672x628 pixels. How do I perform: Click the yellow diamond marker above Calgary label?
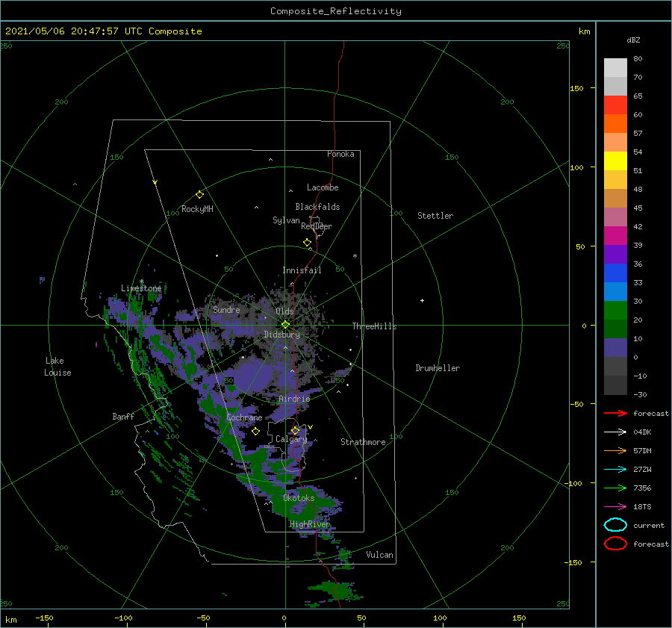295,430
